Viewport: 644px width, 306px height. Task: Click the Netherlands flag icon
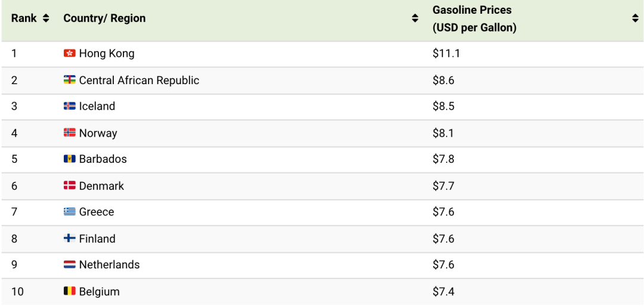(x=69, y=265)
